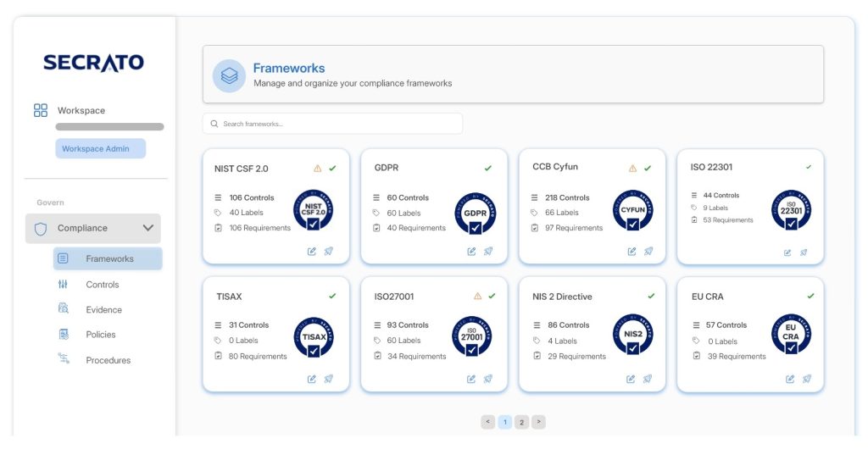Click the Workspace grid icon

coord(41,110)
